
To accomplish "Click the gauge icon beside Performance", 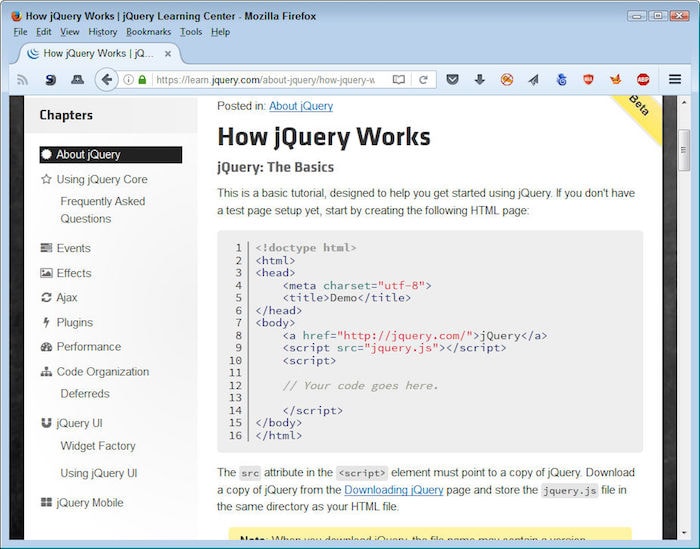I will [x=46, y=347].
